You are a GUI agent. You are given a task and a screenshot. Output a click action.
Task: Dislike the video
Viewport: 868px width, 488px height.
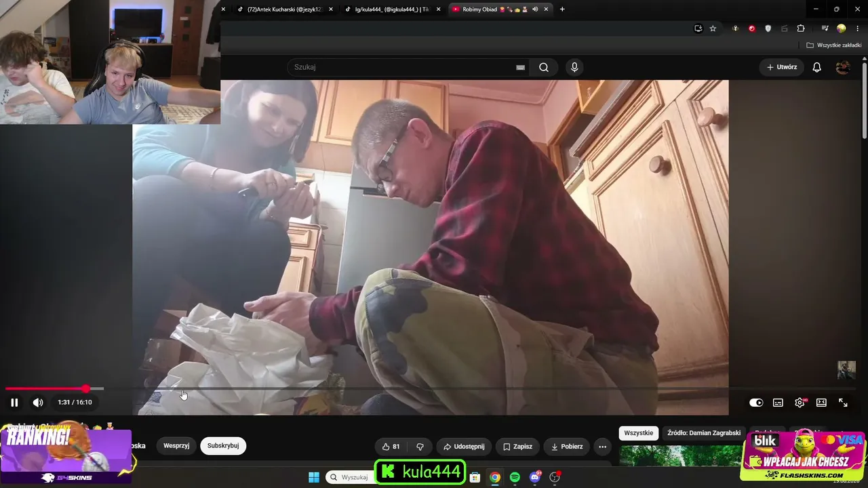[420, 447]
